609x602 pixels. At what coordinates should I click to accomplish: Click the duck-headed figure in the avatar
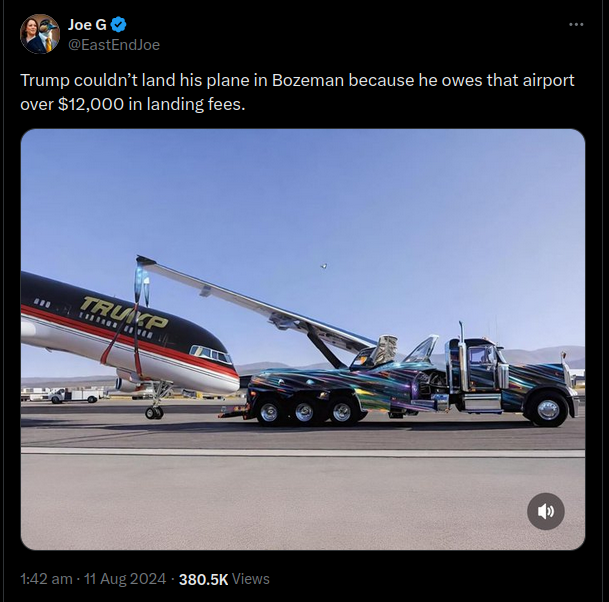click(x=49, y=35)
